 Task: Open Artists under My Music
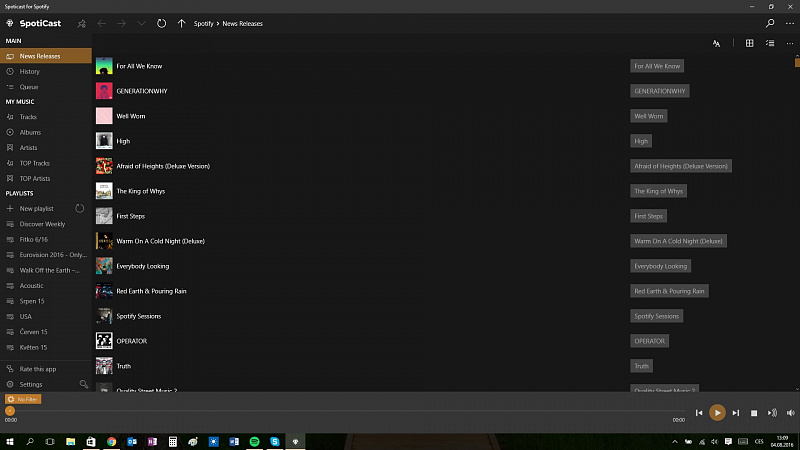pos(46,147)
